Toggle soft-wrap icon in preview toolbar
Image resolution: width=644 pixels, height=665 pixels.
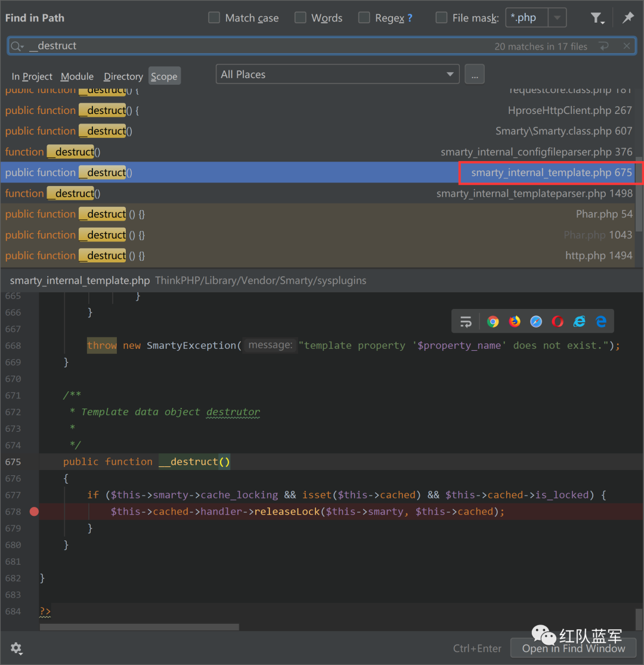(x=466, y=322)
